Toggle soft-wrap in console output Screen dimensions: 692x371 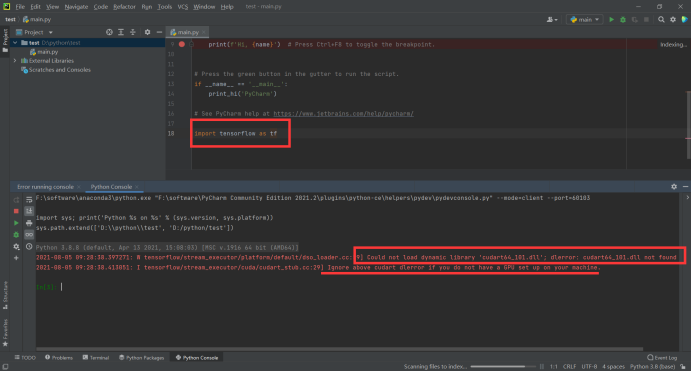point(29,200)
